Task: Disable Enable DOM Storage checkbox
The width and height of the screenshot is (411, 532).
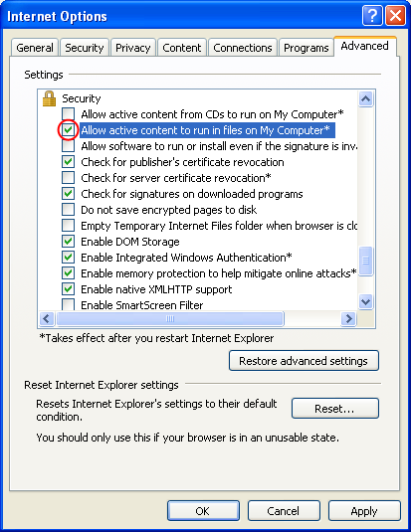Action: (x=68, y=242)
